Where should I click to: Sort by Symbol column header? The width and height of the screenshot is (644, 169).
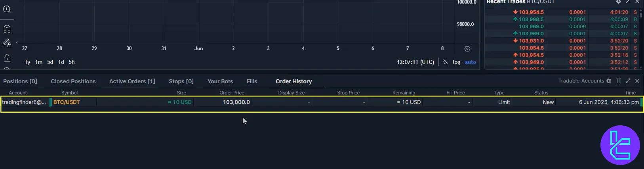(x=70, y=93)
